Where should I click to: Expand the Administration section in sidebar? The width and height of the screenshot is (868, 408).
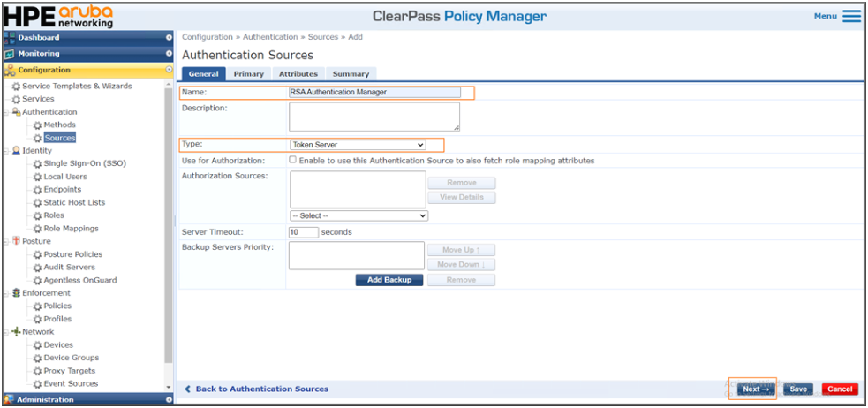(169, 399)
